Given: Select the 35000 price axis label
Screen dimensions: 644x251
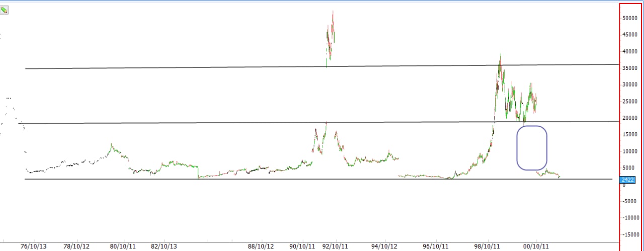Looking at the screenshot, I should (x=630, y=68).
